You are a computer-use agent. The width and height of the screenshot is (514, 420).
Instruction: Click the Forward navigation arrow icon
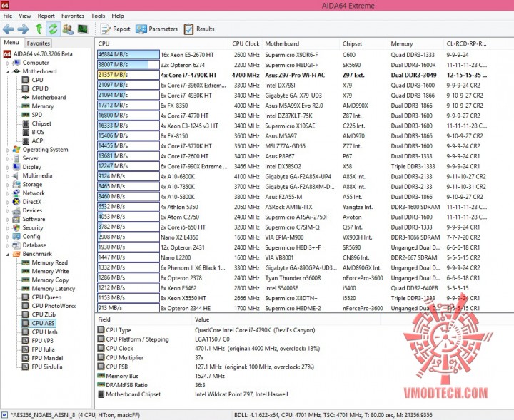click(23, 29)
